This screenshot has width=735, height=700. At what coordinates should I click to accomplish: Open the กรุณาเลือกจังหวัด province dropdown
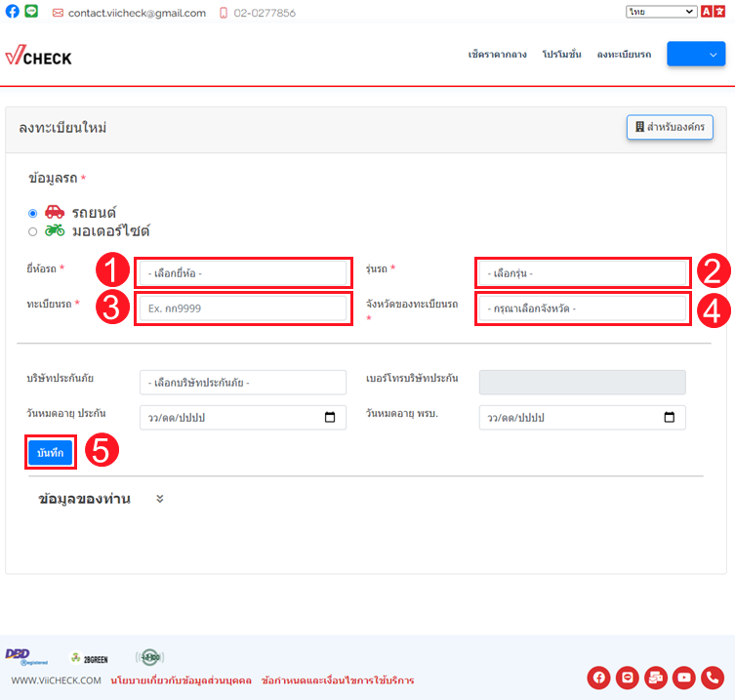pos(583,309)
